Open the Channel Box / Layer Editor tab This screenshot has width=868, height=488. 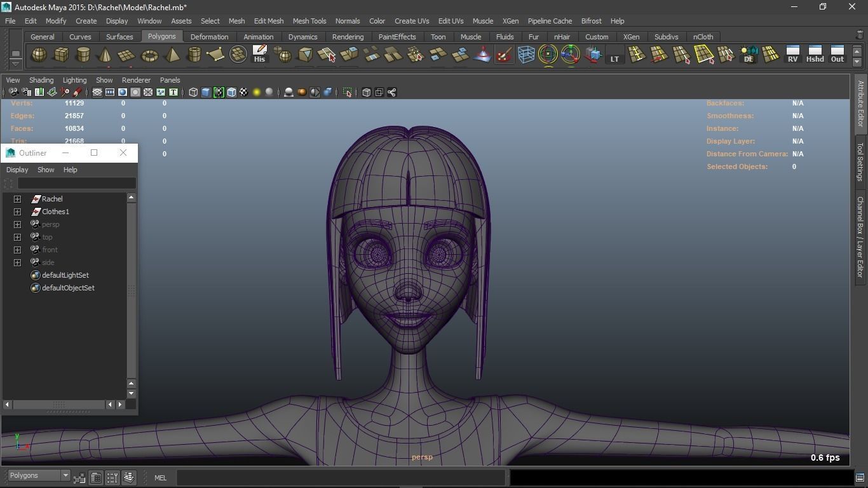pyautogui.click(x=860, y=237)
